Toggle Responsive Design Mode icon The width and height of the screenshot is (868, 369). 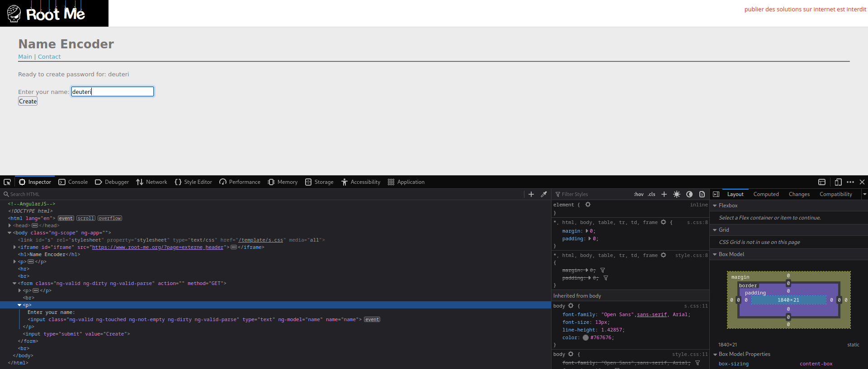(x=838, y=182)
